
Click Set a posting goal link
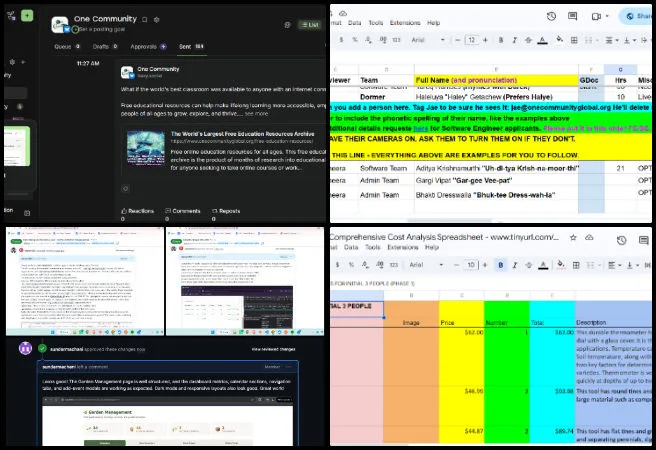102,29
